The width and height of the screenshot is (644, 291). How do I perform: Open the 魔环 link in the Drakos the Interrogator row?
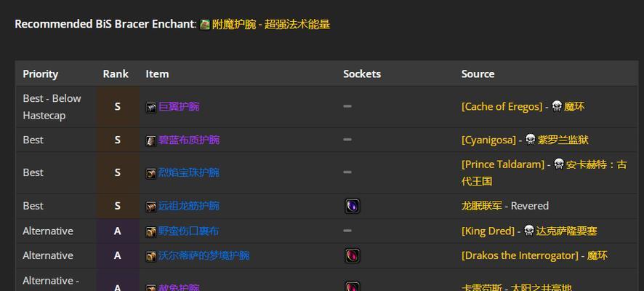[597, 255]
